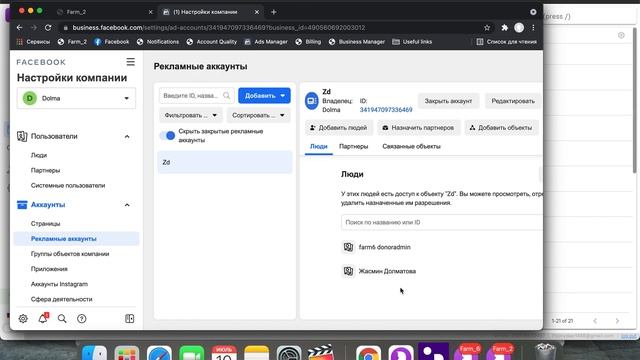
Task: Click the Назначить партнеров button
Action: [x=418, y=128]
